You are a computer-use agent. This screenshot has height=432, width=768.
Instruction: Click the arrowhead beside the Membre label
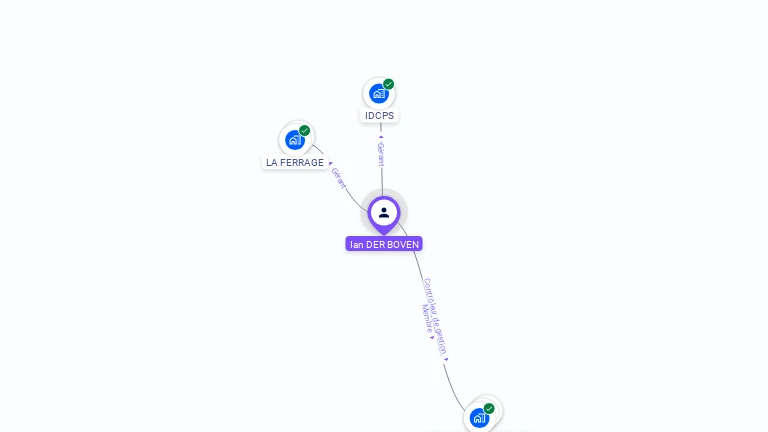coord(432,337)
